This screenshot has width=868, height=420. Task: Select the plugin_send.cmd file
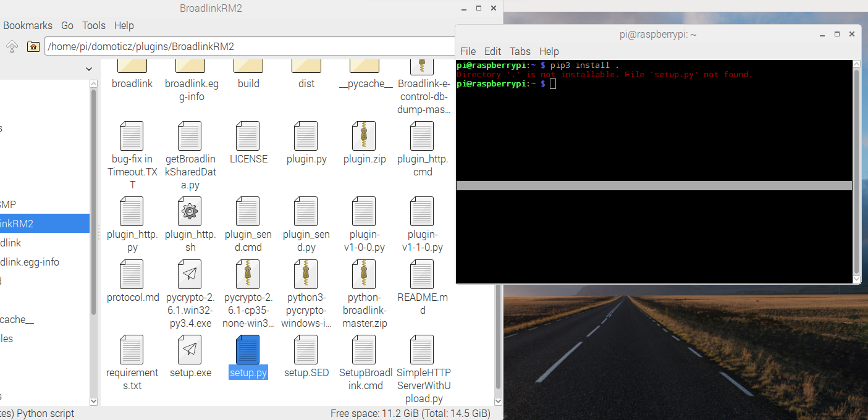(x=248, y=225)
